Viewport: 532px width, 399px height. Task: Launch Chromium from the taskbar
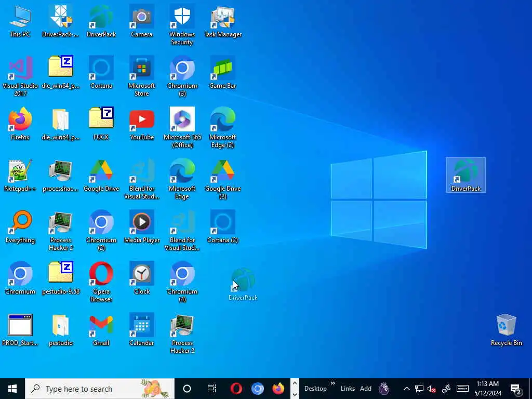click(x=258, y=389)
